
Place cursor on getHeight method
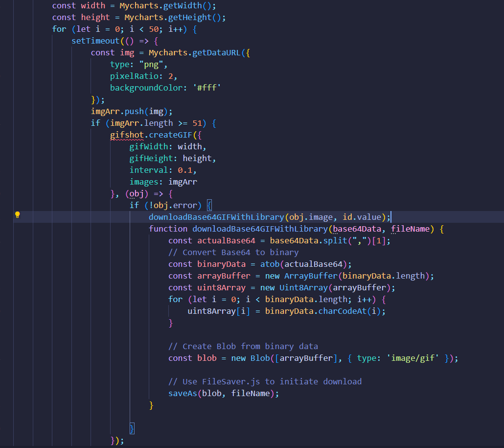tap(196, 17)
